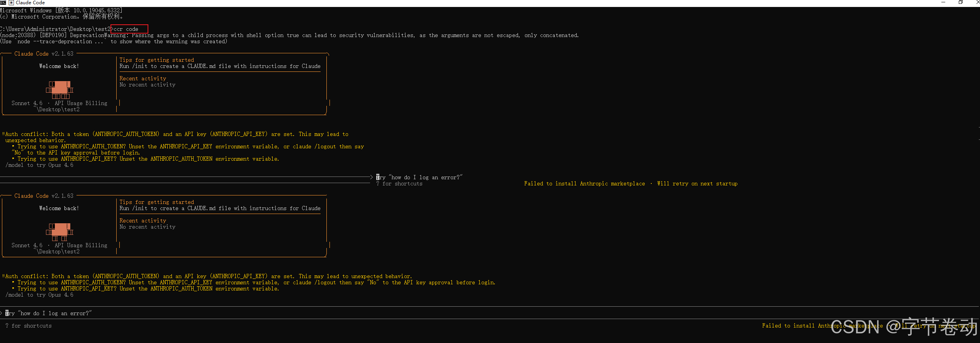Click second warning's 'Trying to use ANTHROPIC_AUTH_TOKEN?' line ending 'before login.'
980x343 pixels.
[x=254, y=282]
